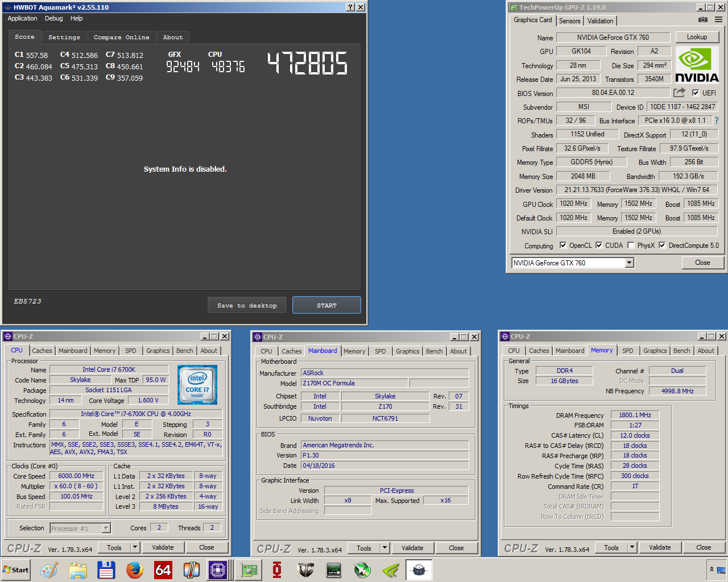This screenshot has width=728, height=582.
Task: Click GPU-Z camera screenshot icon
Action: pyautogui.click(x=703, y=20)
